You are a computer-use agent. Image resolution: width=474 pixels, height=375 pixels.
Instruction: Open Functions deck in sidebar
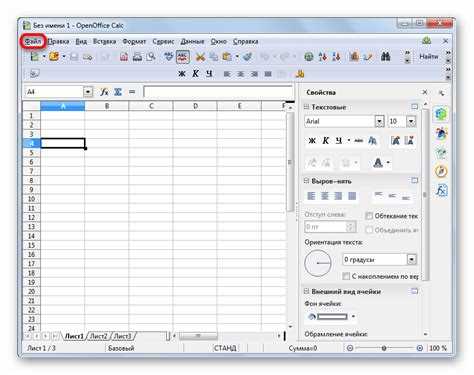[x=441, y=191]
